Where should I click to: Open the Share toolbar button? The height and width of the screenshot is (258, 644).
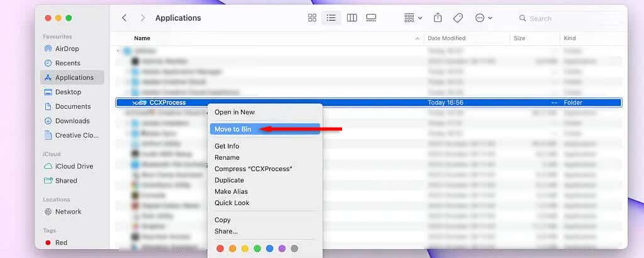click(x=438, y=18)
